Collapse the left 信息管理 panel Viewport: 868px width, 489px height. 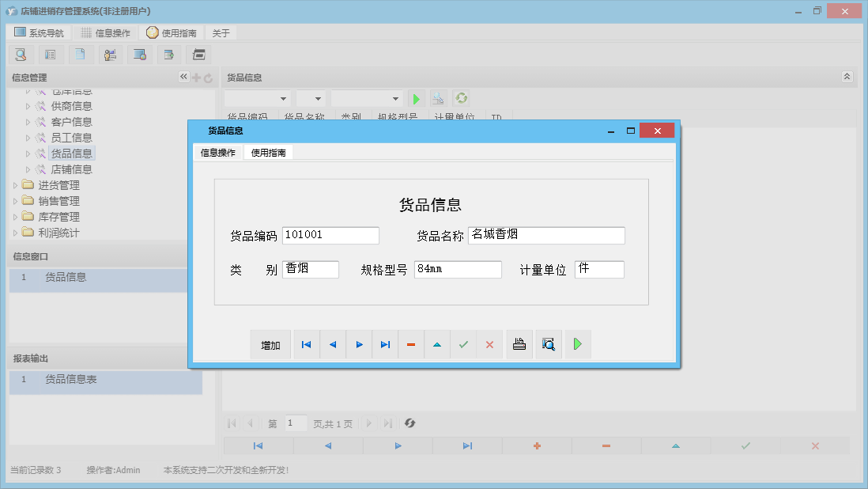tap(183, 77)
